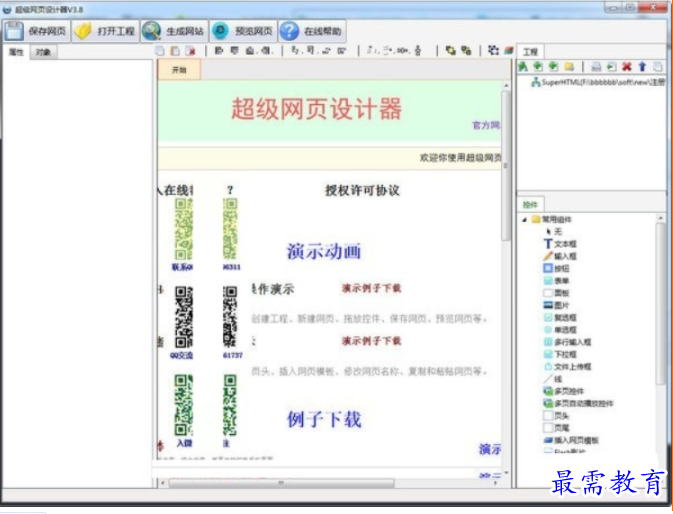Choose the 表单 form control

[x=556, y=281]
